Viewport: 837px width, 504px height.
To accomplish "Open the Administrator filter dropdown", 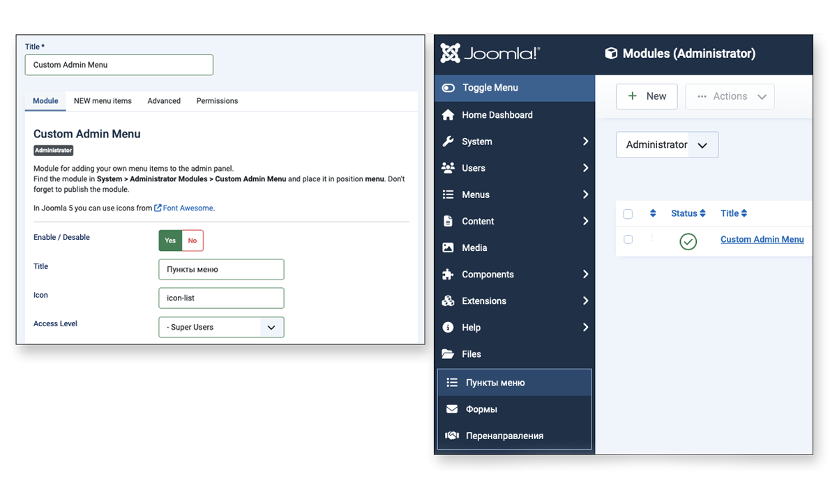I will 667,145.
